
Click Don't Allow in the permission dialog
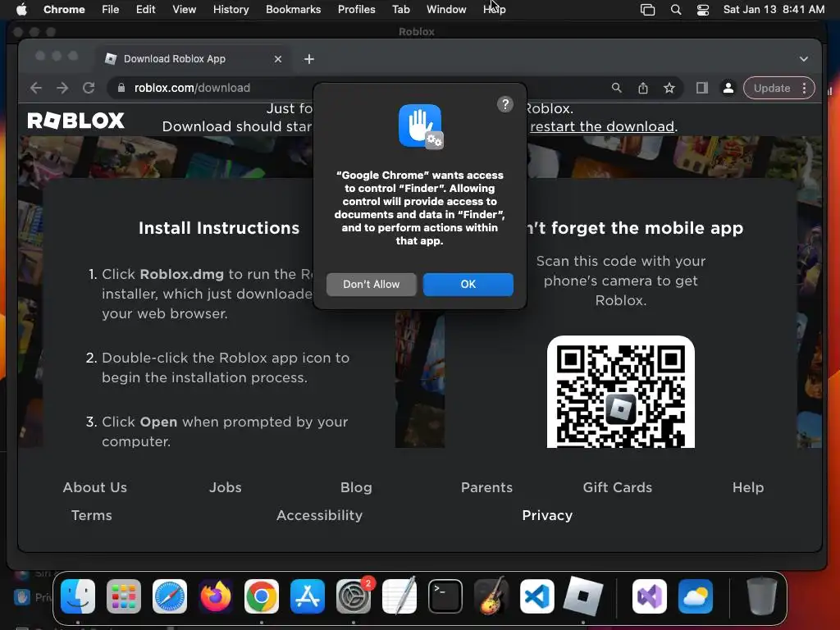372,284
